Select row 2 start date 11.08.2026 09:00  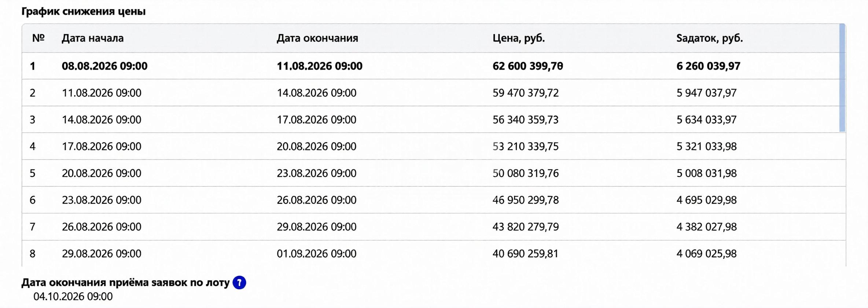(102, 93)
